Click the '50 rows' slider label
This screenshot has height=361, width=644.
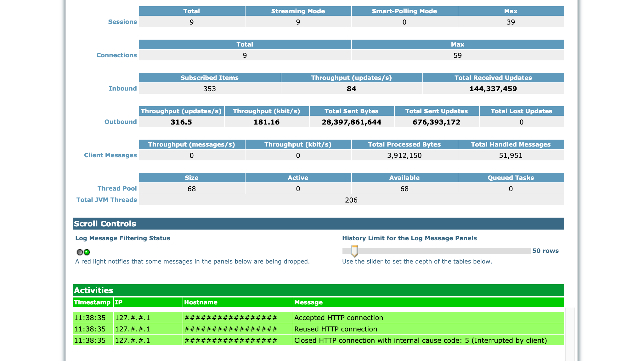545,251
